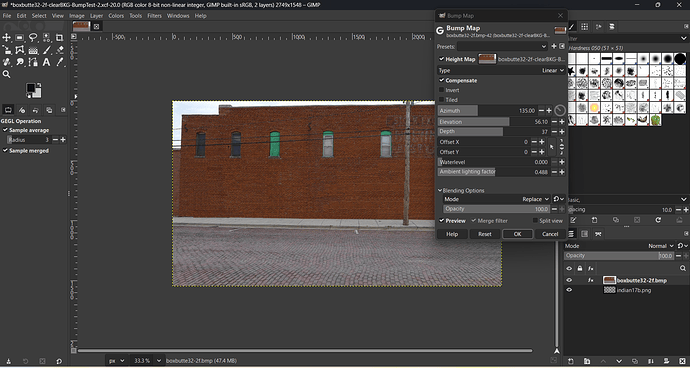Hide the boxbutte32-2f.bmp layer

point(569,280)
